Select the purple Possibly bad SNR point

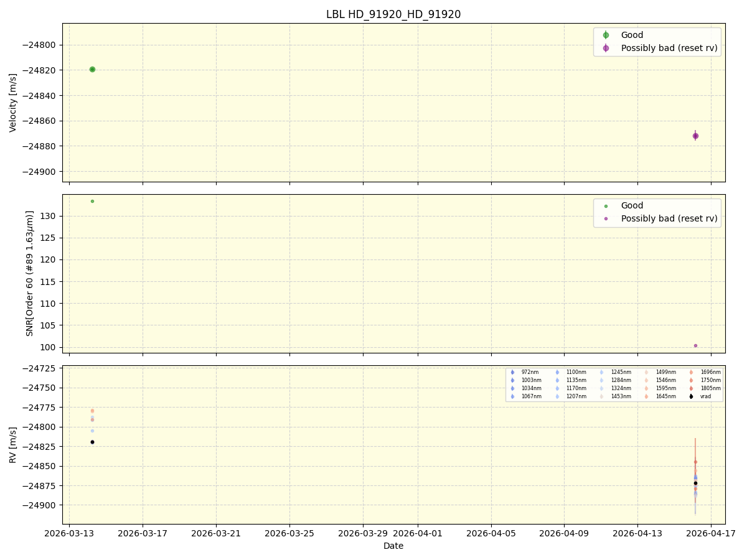tap(695, 345)
